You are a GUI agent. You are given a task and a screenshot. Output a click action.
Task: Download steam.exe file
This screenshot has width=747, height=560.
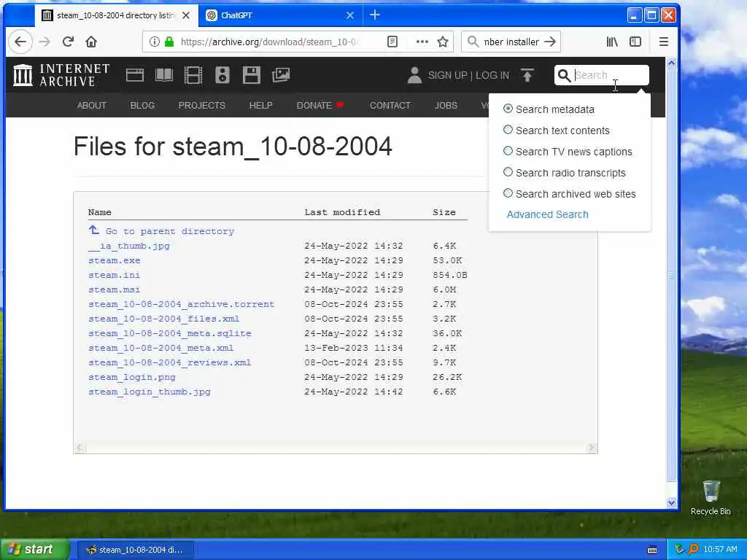coord(114,260)
